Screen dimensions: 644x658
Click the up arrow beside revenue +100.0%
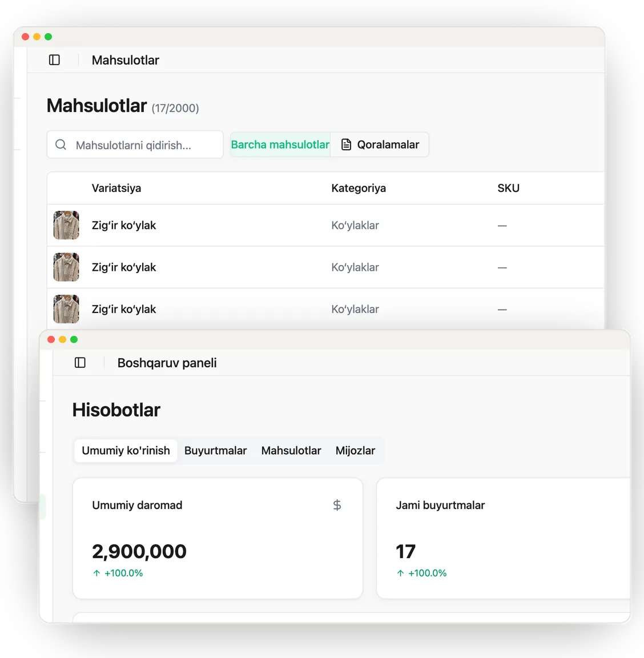pos(97,573)
